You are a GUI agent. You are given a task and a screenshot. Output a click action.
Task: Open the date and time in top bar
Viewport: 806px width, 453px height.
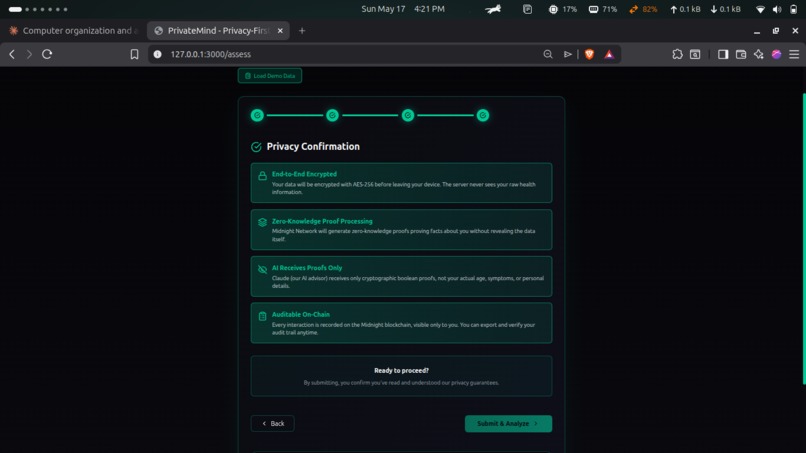pyautogui.click(x=402, y=9)
